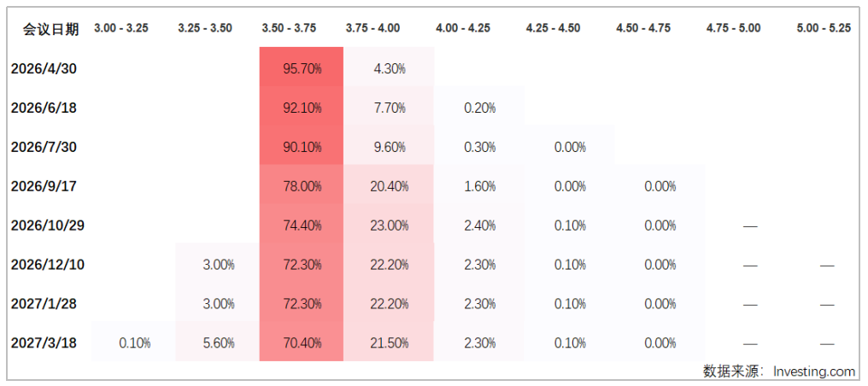Click the 78.00% cell
Image resolution: width=868 pixels, height=386 pixels.
click(302, 186)
